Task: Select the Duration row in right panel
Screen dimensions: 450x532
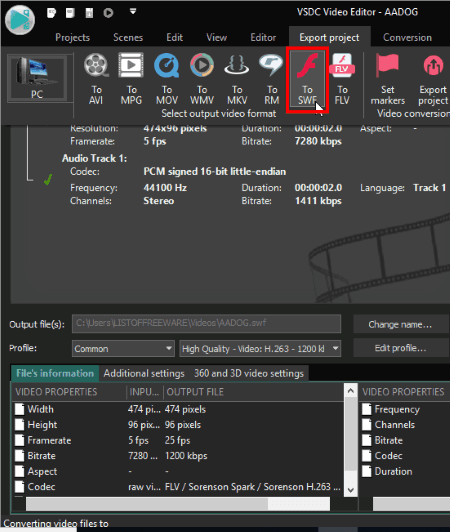Action: pyautogui.click(x=405, y=471)
